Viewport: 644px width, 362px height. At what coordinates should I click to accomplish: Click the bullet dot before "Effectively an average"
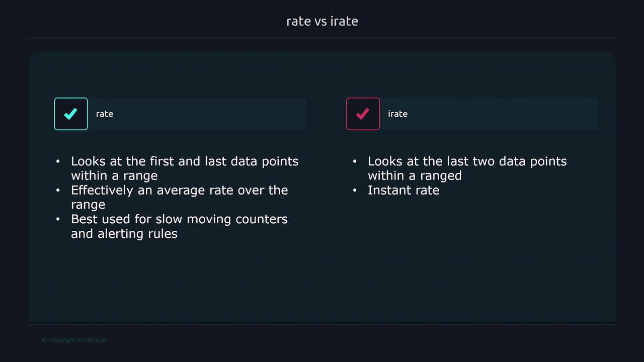click(x=58, y=190)
